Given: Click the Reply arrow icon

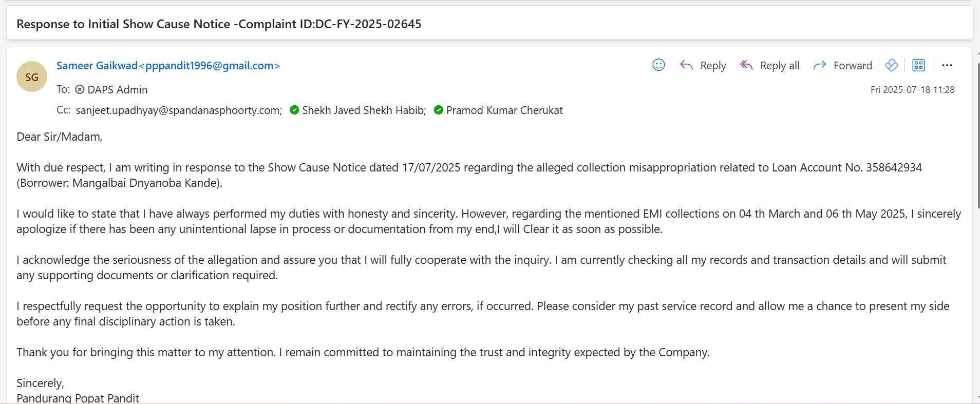Looking at the screenshot, I should (x=686, y=65).
